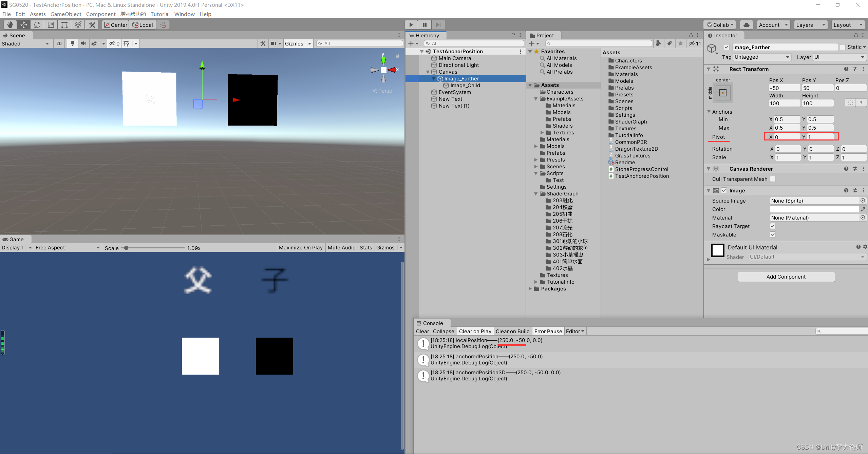The image size is (868, 454).
Task: Click the Play button to run the scene
Action: pyautogui.click(x=411, y=25)
